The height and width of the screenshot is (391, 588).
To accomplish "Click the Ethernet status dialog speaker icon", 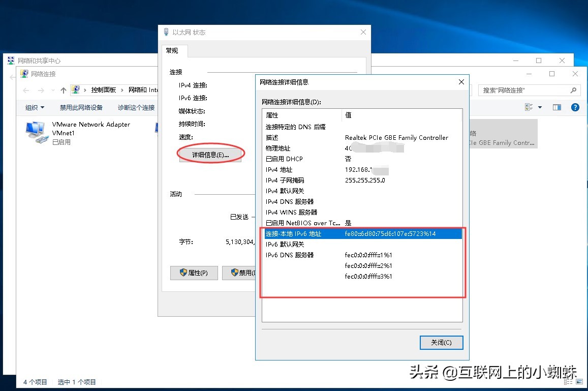I will click(166, 32).
